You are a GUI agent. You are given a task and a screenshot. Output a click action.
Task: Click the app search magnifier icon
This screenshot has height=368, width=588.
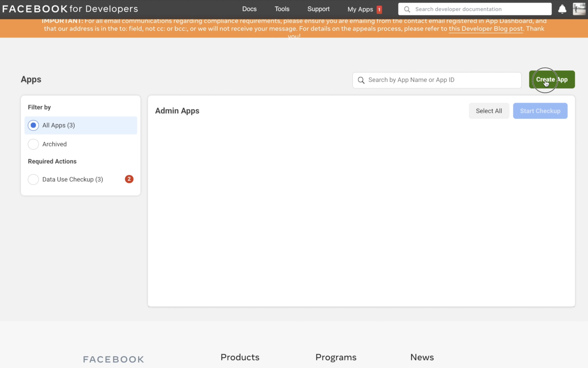click(361, 80)
